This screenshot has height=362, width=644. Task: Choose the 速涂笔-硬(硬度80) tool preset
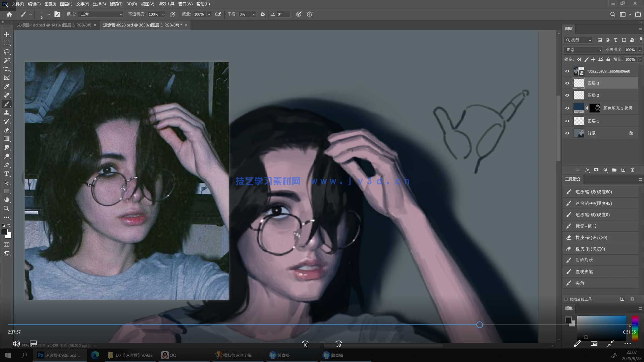593,192
